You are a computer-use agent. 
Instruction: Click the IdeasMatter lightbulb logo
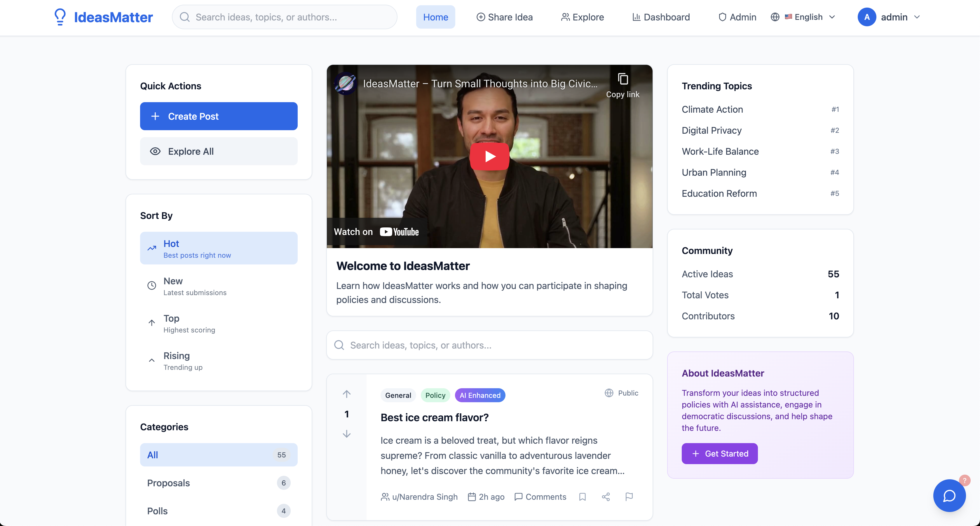60,17
